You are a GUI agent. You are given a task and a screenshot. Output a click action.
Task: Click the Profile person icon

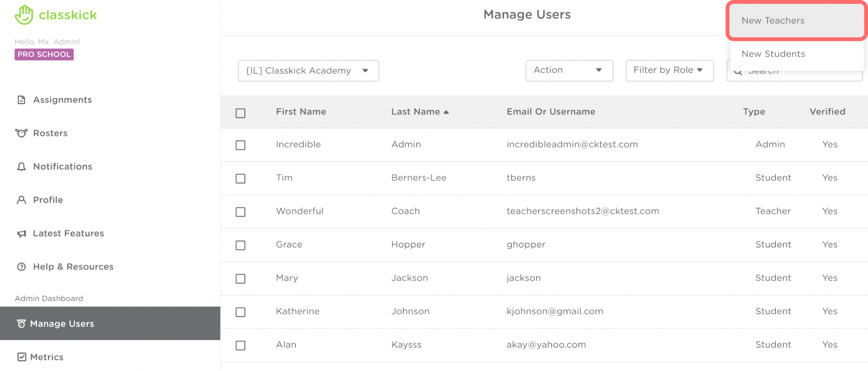[x=21, y=200]
